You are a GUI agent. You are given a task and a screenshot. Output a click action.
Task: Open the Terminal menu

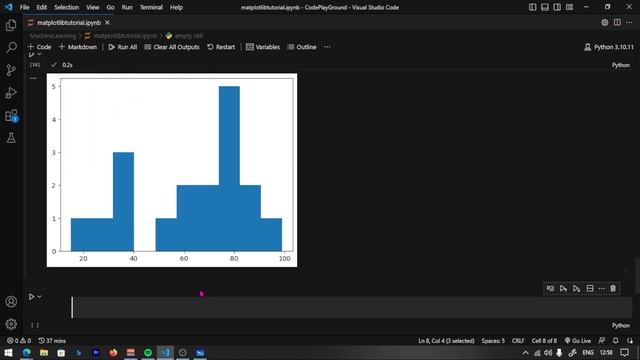151,7
